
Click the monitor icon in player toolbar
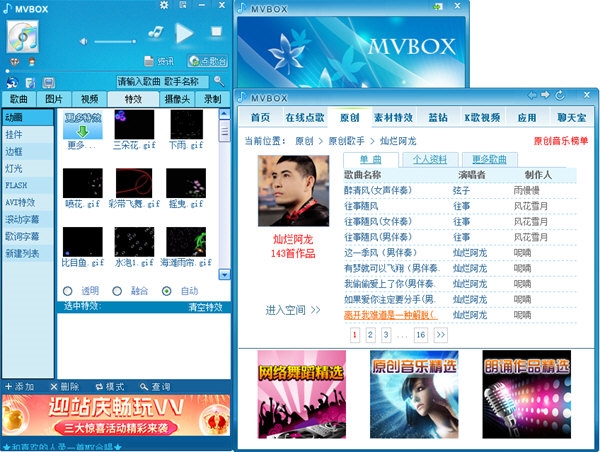tap(49, 82)
